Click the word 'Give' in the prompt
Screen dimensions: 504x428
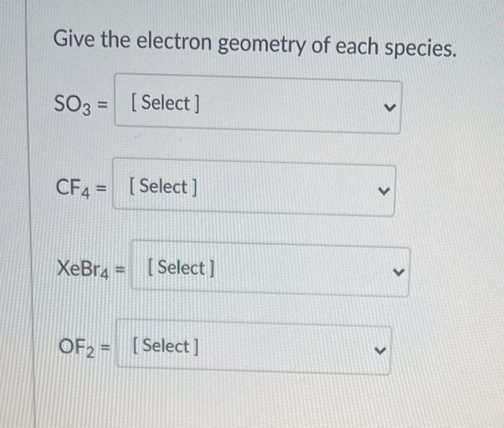coord(74,38)
